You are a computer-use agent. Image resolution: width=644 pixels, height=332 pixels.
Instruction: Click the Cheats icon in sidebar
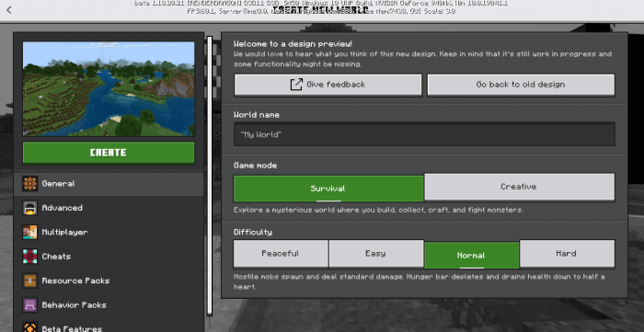tap(30, 257)
